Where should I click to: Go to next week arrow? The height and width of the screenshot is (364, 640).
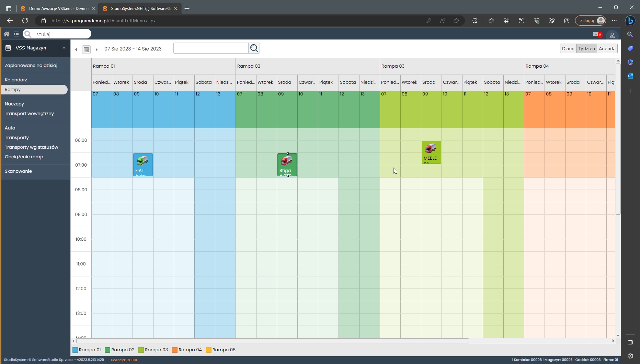96,49
